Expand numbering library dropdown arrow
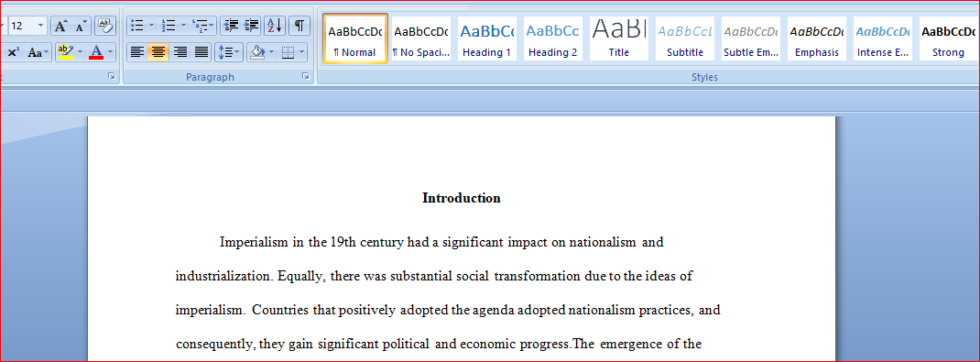This screenshot has width=980, height=362. coord(183,26)
